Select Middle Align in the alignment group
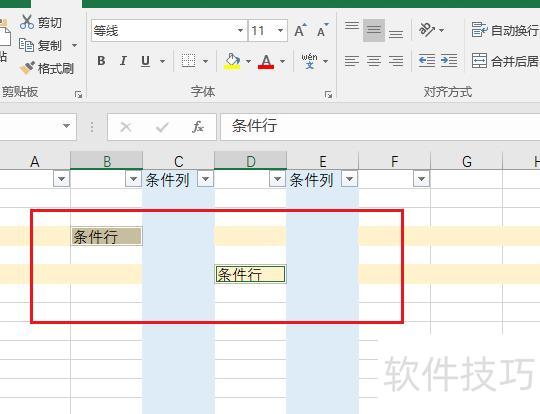 (x=374, y=30)
